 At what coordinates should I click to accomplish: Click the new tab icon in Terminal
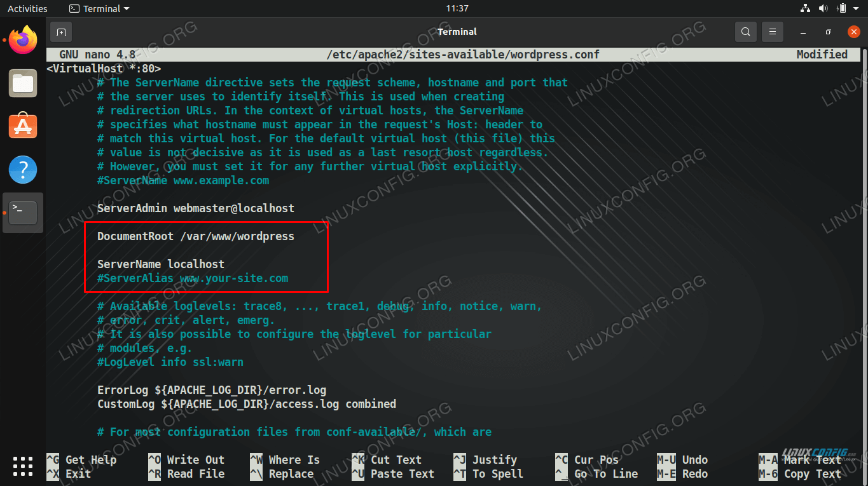[x=61, y=32]
